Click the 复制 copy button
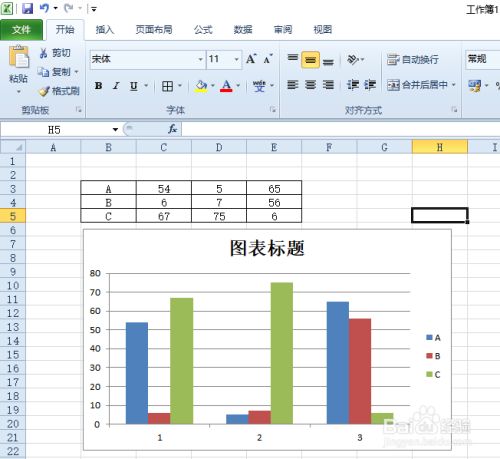 [54, 72]
